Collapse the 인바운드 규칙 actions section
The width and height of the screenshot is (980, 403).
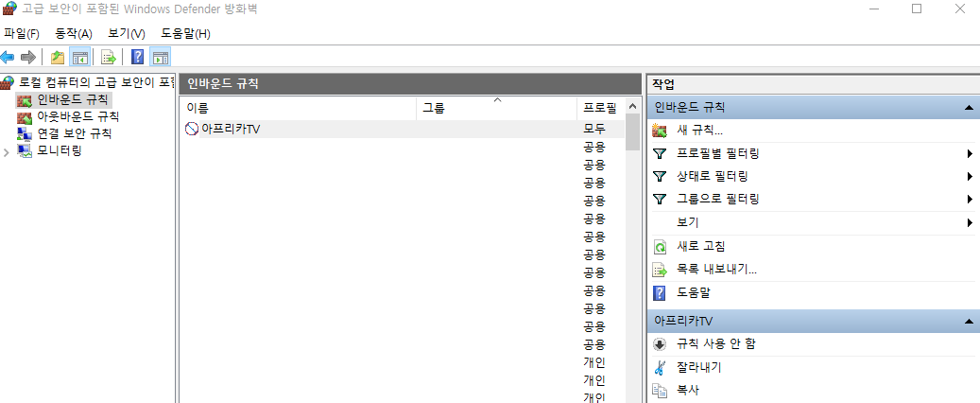tap(969, 108)
